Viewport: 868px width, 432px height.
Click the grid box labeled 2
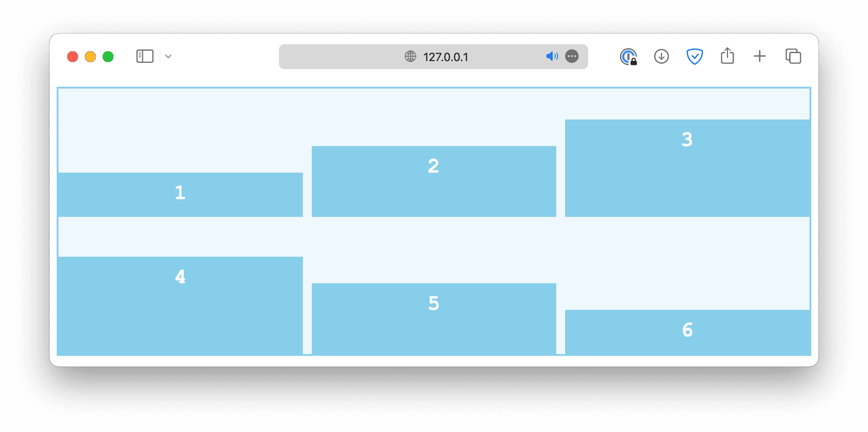click(434, 181)
